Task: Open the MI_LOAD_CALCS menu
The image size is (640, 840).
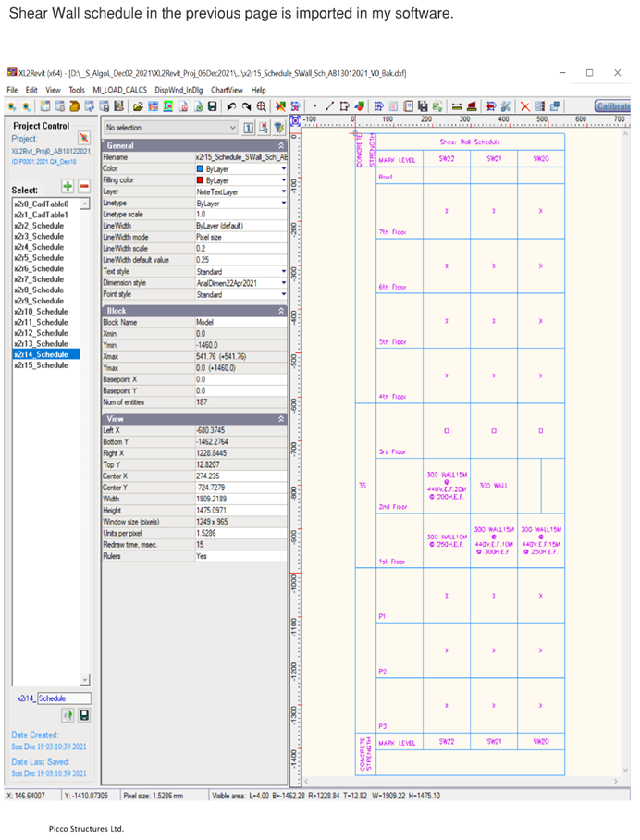Action: [119, 90]
